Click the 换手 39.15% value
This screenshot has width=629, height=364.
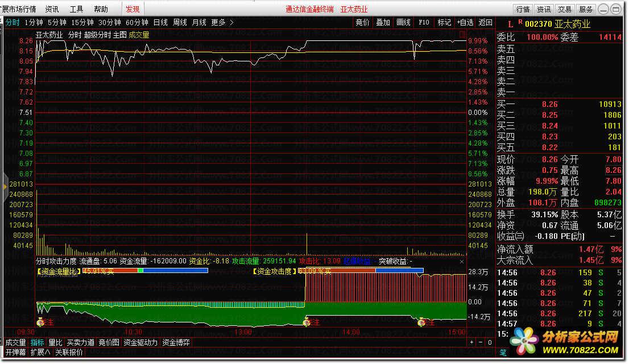[x=545, y=215]
